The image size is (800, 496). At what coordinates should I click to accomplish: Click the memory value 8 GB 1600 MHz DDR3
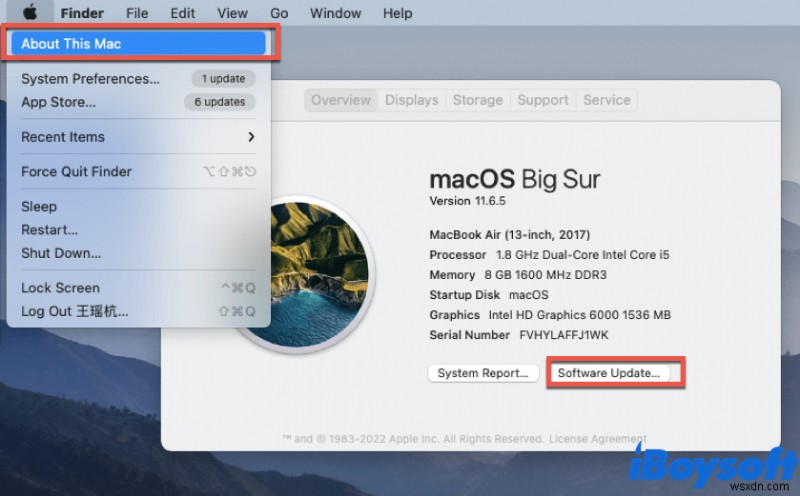point(545,275)
